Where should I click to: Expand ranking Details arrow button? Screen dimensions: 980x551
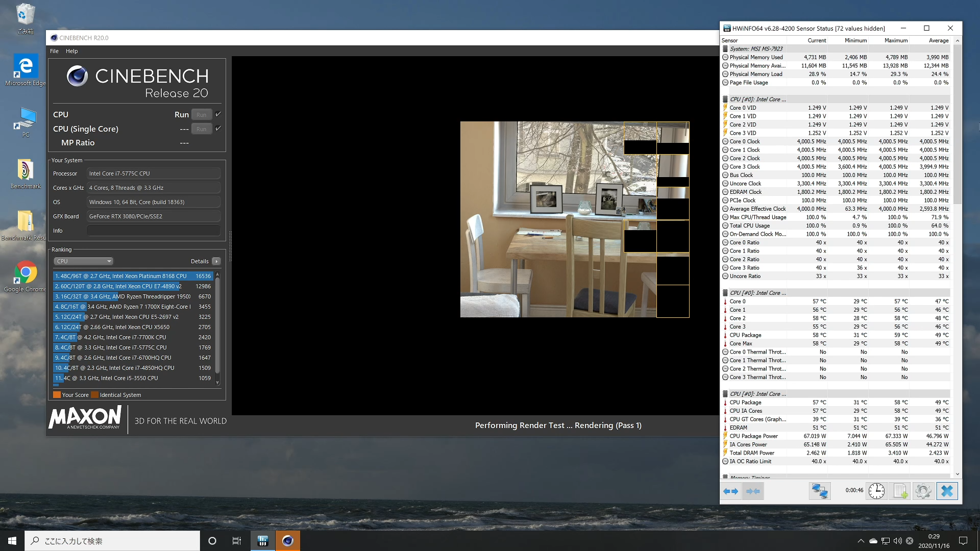point(216,261)
